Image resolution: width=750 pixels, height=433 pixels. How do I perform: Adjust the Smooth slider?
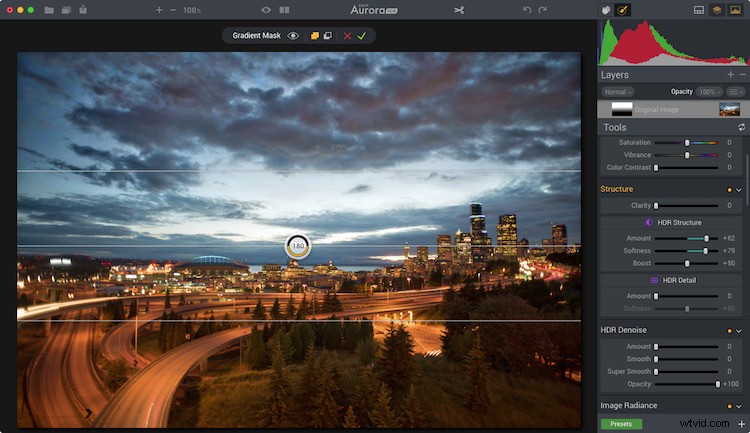[686, 359]
